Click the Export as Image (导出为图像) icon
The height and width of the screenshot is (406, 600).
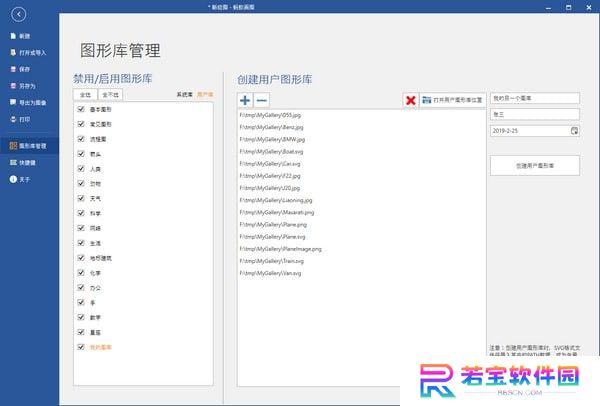[x=13, y=102]
